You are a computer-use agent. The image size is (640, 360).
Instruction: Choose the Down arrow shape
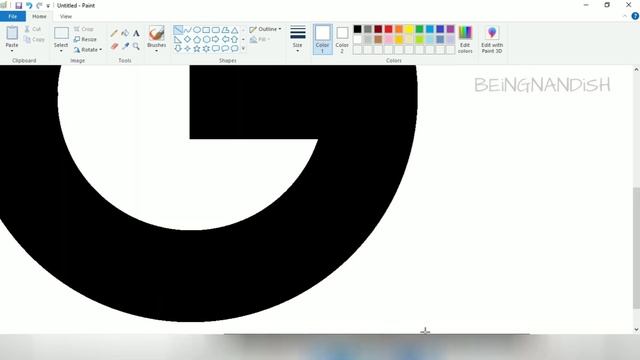coord(178,49)
